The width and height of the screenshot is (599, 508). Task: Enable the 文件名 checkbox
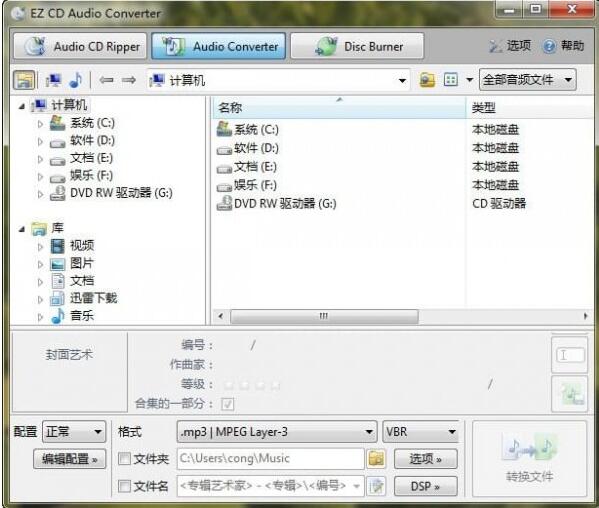coord(125,486)
